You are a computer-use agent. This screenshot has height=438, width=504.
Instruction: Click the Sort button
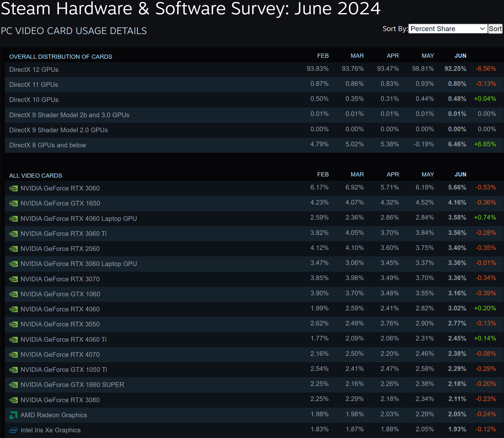pyautogui.click(x=495, y=29)
